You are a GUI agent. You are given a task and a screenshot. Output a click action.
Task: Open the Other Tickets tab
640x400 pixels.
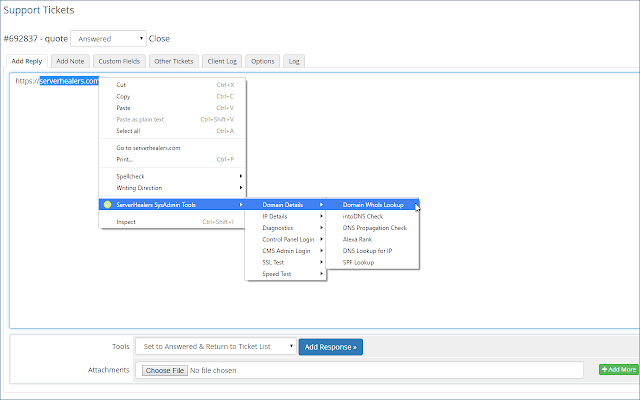[173, 61]
